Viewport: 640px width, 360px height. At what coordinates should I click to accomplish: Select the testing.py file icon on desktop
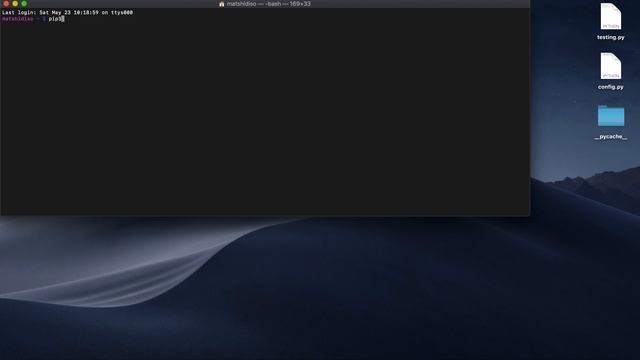[x=611, y=16]
